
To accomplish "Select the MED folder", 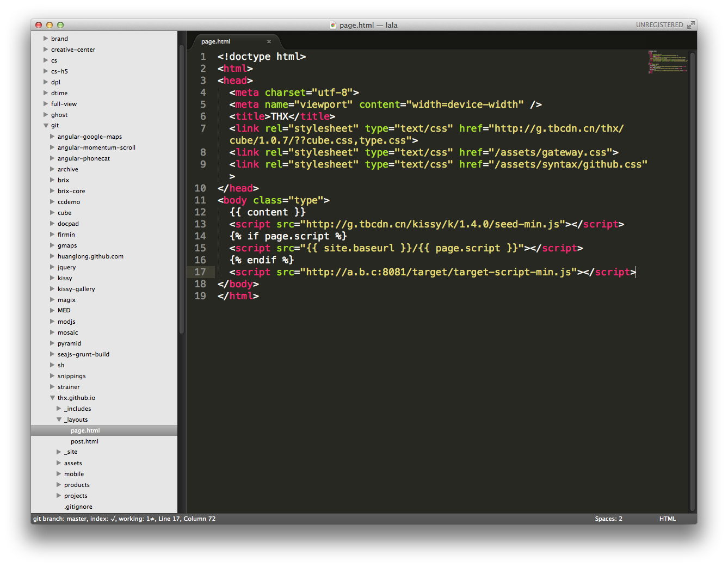I will (x=64, y=310).
